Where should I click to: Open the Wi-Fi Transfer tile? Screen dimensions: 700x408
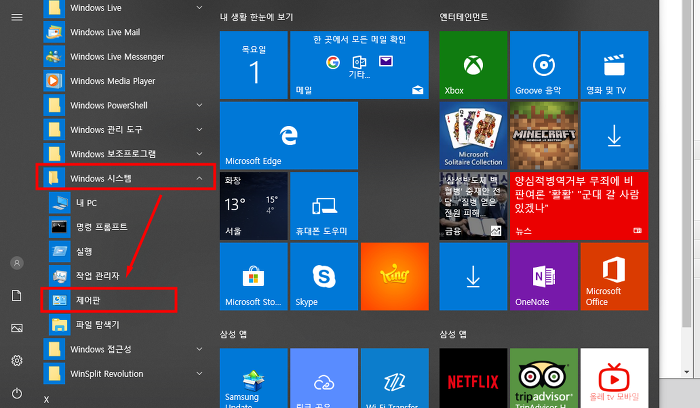[x=395, y=378]
